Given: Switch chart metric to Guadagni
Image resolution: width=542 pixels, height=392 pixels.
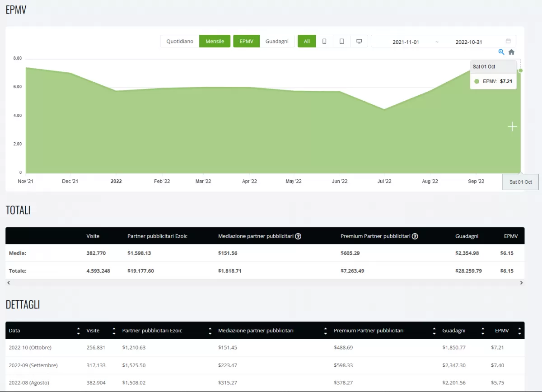Looking at the screenshot, I should coord(277,42).
